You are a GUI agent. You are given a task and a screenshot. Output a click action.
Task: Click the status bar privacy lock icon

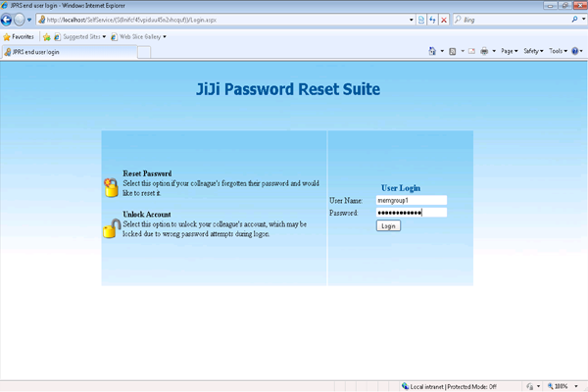(x=529, y=386)
